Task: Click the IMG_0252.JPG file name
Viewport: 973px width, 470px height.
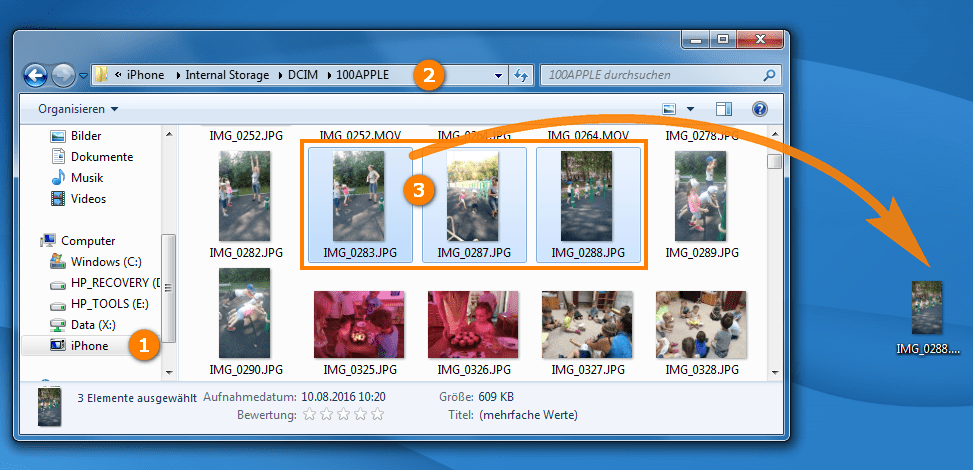Action: click(x=246, y=135)
